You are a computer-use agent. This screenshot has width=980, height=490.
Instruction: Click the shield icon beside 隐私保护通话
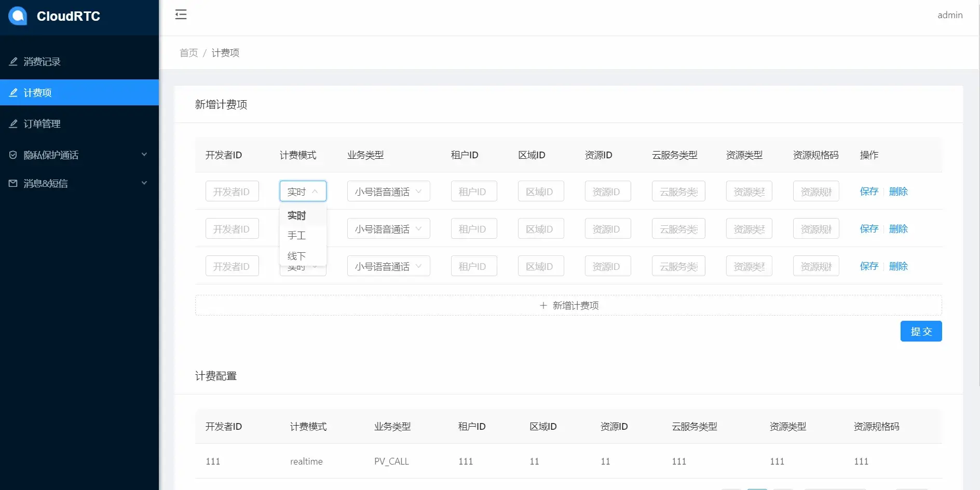(13, 155)
